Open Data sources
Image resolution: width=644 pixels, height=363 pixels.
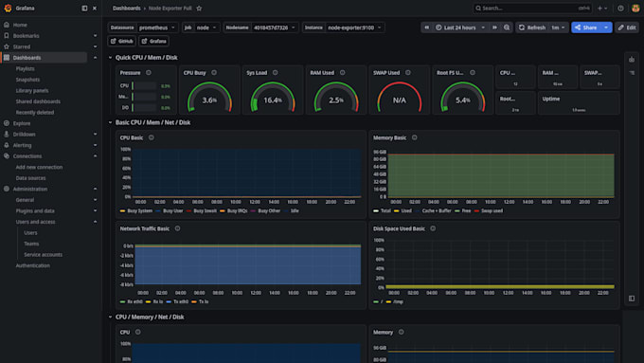click(30, 178)
